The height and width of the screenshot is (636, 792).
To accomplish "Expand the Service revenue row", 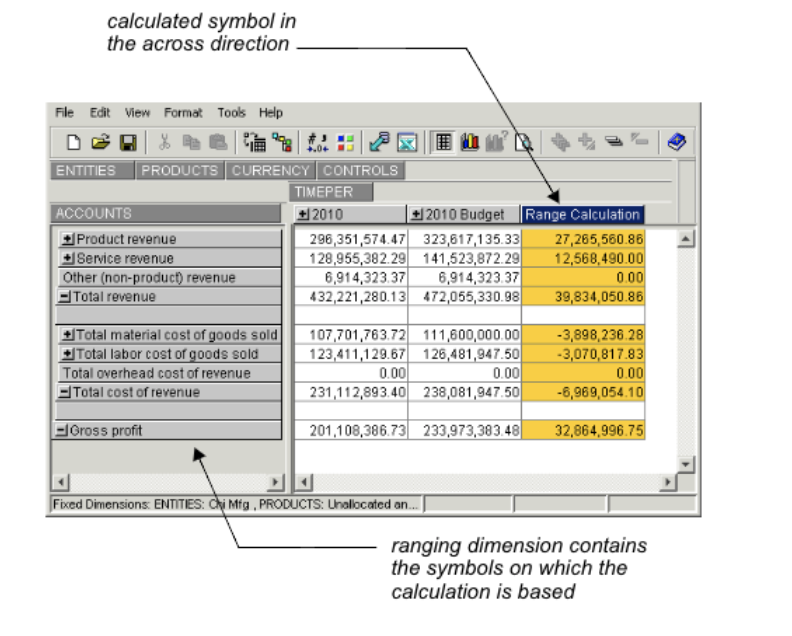I will [68, 259].
